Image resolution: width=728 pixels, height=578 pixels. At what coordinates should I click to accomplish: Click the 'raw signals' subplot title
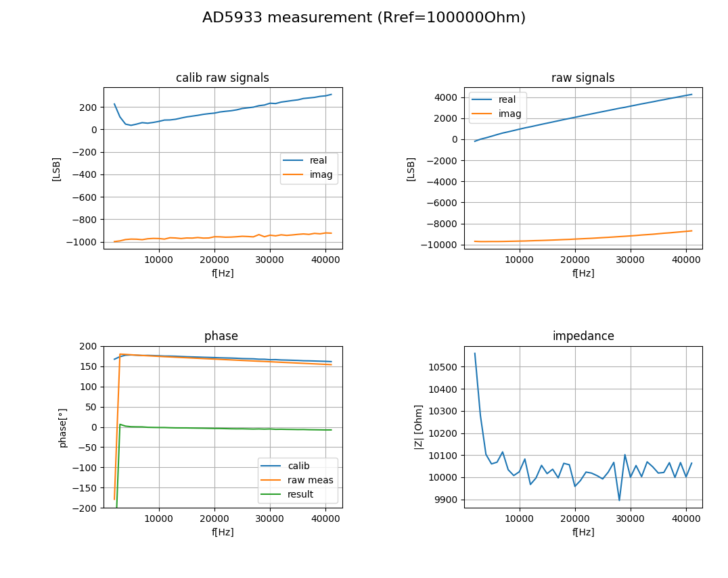(x=583, y=78)
